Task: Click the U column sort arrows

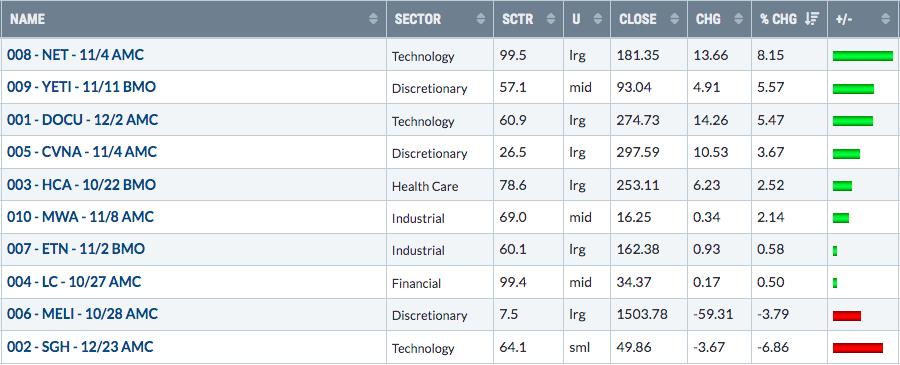Action: click(x=598, y=19)
